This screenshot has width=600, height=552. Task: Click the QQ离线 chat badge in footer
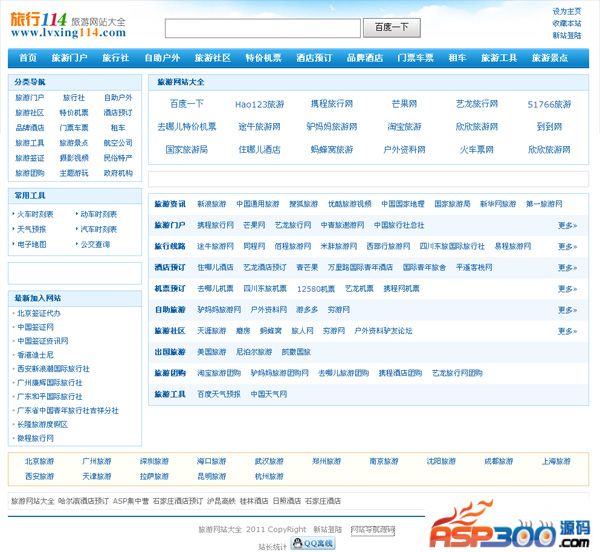click(313, 543)
